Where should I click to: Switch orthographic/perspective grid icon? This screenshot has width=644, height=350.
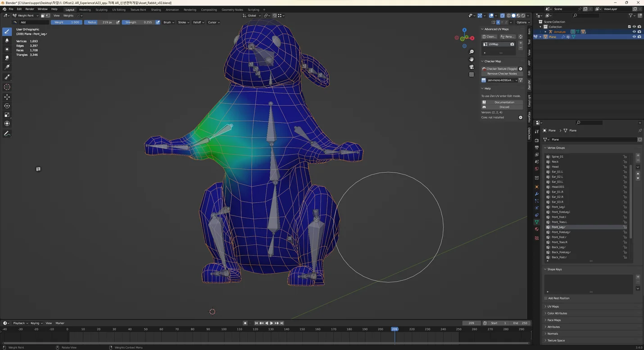tap(472, 75)
